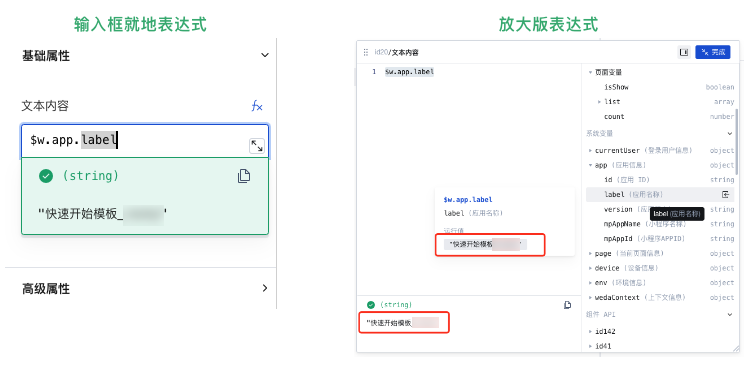Click the id20 breadcrumb link
The width and height of the screenshot is (748, 366).
coord(381,52)
